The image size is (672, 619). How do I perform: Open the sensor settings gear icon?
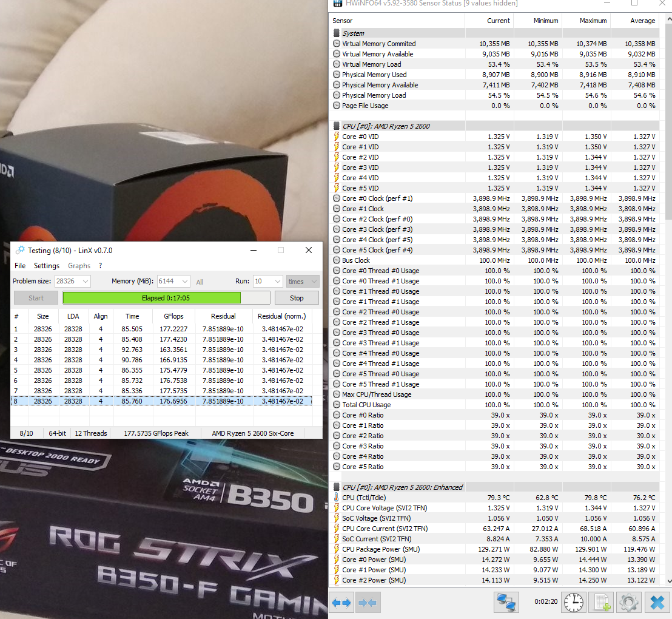[x=628, y=602]
